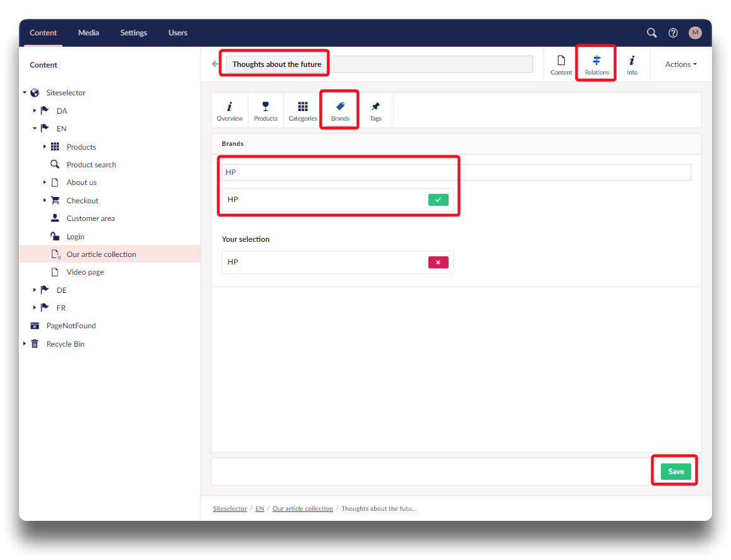Expand the DE tree node

click(x=35, y=290)
